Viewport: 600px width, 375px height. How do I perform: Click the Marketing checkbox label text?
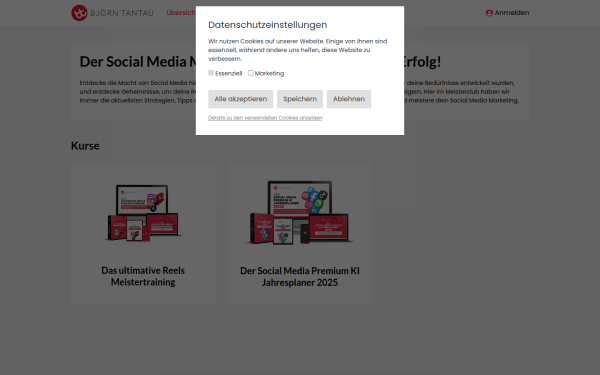(269, 73)
